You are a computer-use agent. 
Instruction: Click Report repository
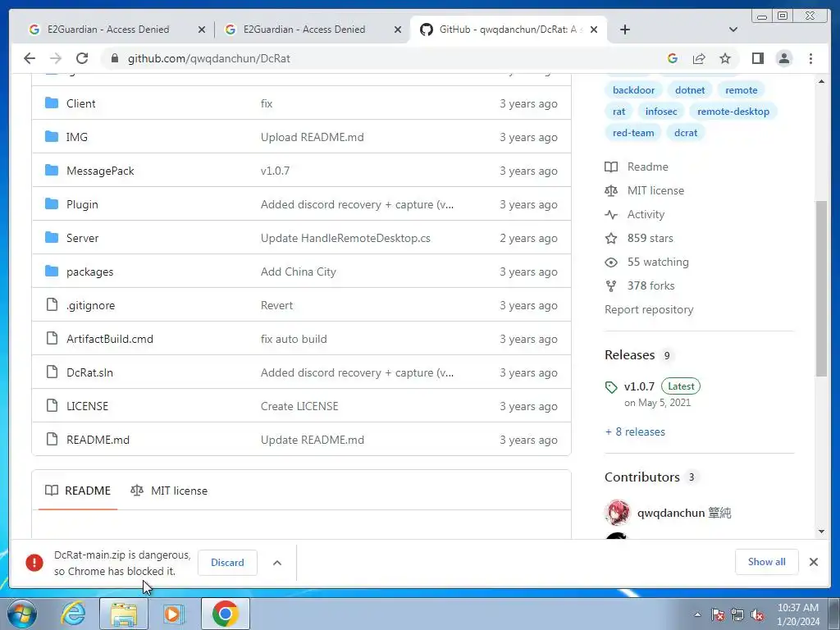pos(649,309)
